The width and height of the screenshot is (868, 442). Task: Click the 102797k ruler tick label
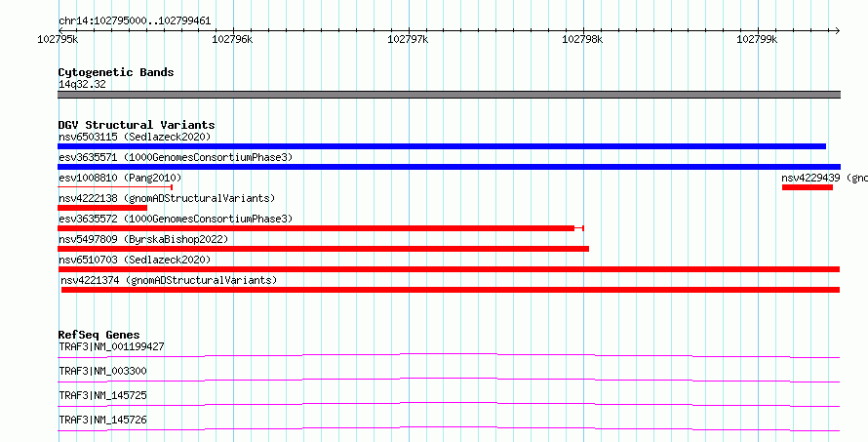[x=408, y=39]
